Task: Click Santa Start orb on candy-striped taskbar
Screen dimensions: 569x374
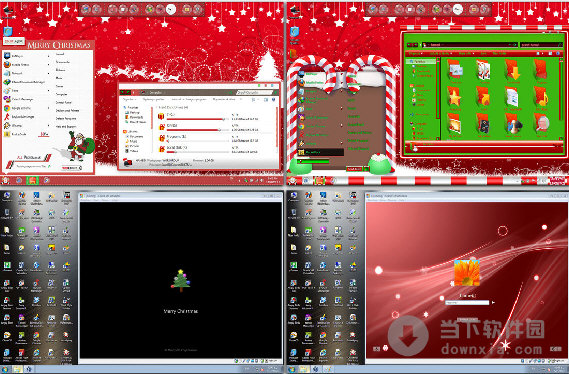Action: [292, 180]
